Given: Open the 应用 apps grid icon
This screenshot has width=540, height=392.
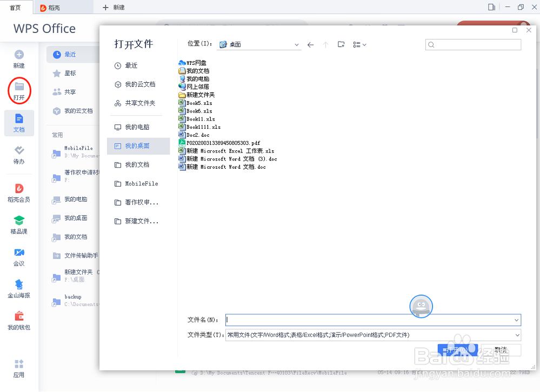Looking at the screenshot, I should [x=19, y=364].
